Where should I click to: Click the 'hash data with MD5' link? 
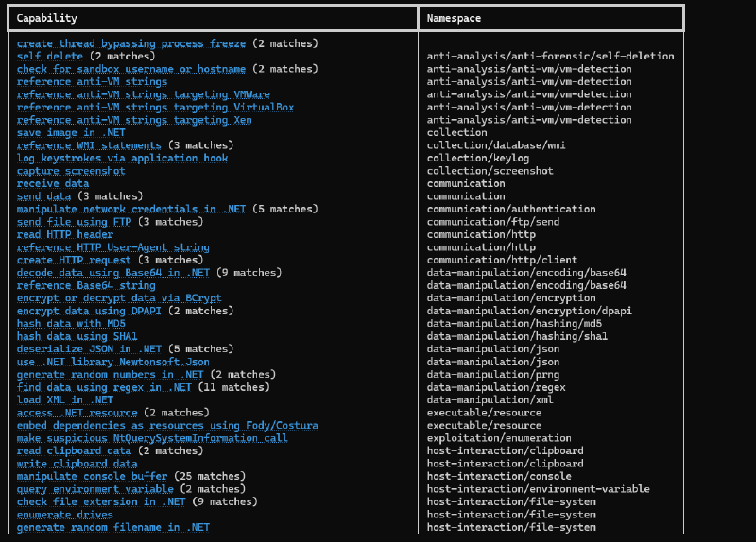coord(71,324)
